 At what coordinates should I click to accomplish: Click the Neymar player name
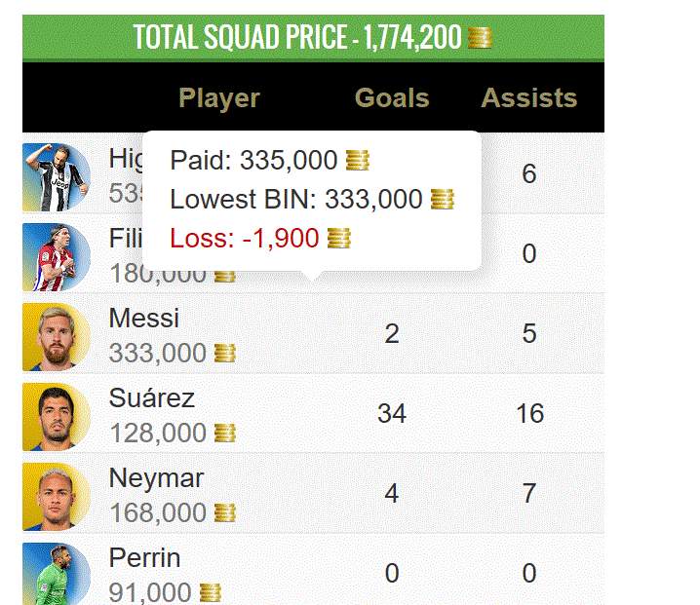[x=156, y=478]
